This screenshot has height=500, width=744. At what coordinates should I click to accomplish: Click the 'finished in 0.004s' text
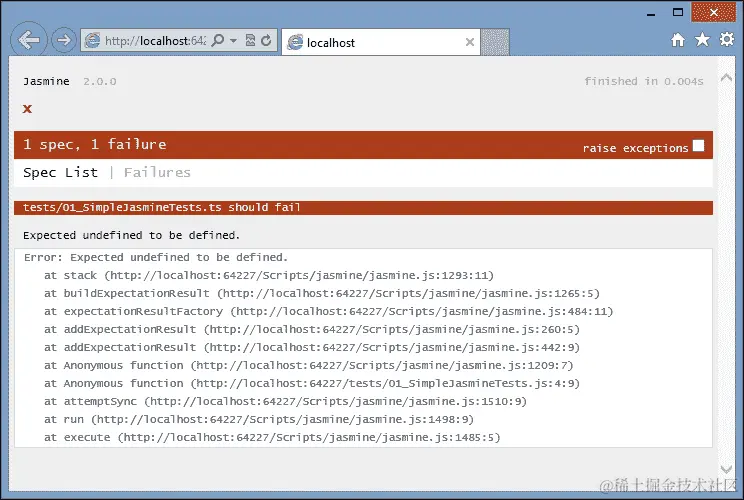coord(644,82)
